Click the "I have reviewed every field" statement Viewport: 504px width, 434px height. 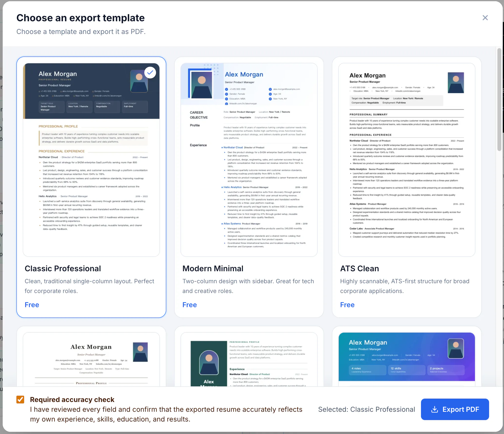click(x=166, y=414)
